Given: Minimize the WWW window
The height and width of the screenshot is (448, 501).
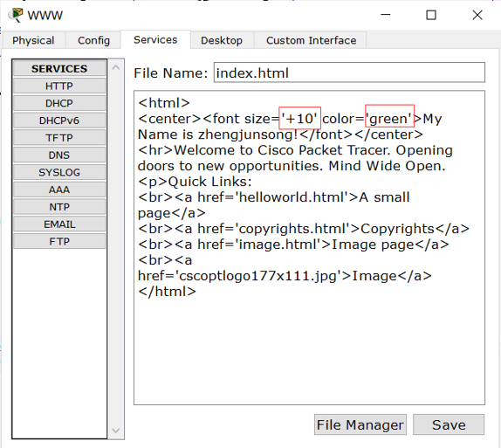Looking at the screenshot, I should (385, 15).
